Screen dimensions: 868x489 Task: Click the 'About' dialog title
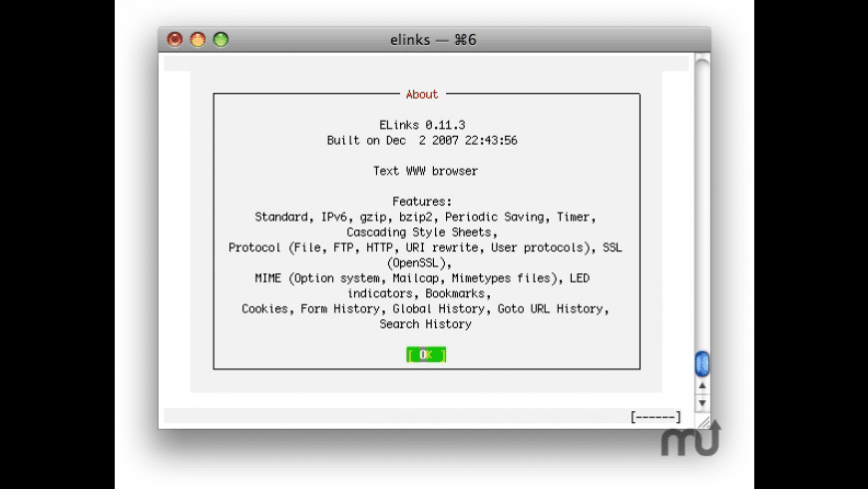click(x=422, y=94)
